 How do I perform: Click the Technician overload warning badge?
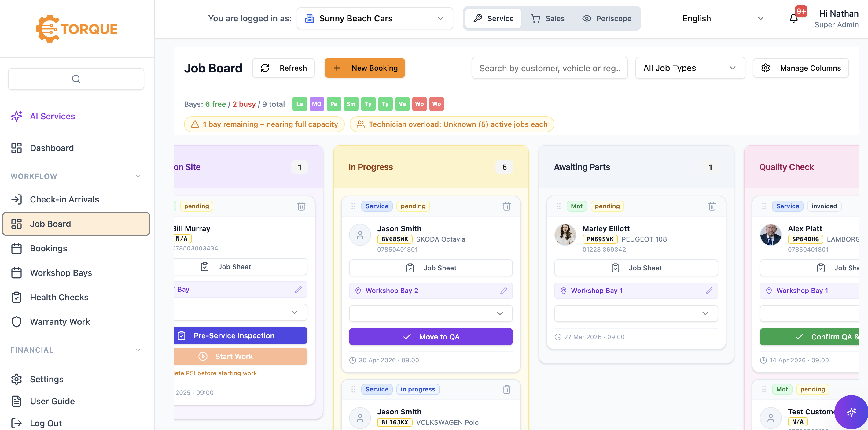[452, 124]
